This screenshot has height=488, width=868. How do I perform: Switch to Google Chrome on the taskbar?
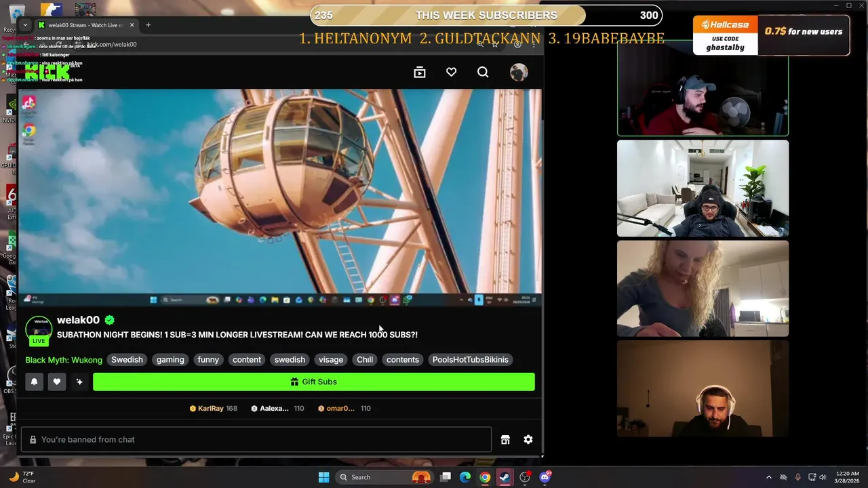point(485,477)
